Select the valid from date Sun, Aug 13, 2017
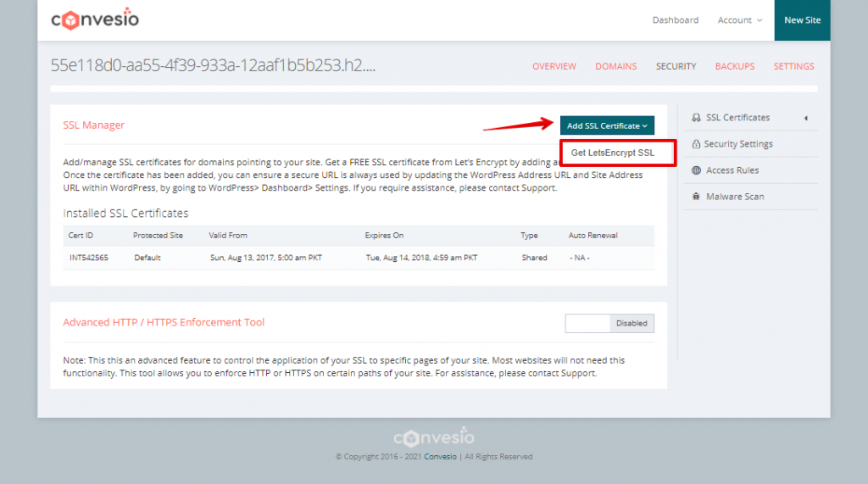The image size is (868, 484). click(x=266, y=258)
